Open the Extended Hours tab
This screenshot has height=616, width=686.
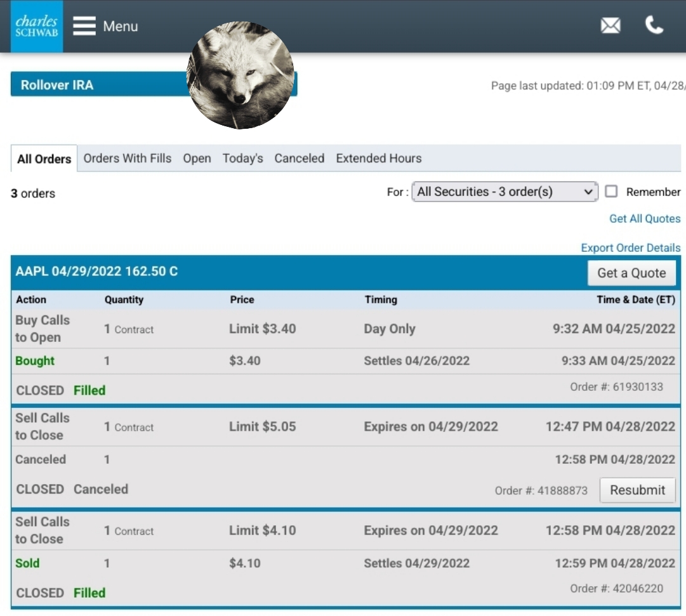[x=378, y=159]
